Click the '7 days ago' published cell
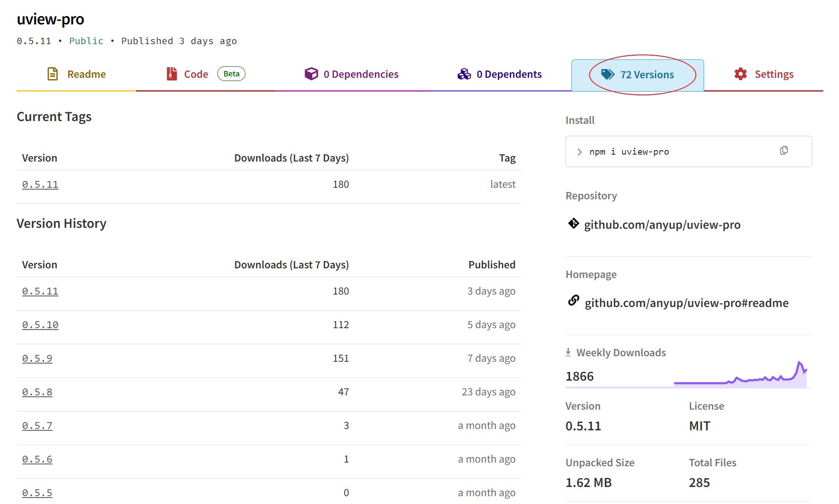This screenshot has width=839, height=504. tap(491, 359)
